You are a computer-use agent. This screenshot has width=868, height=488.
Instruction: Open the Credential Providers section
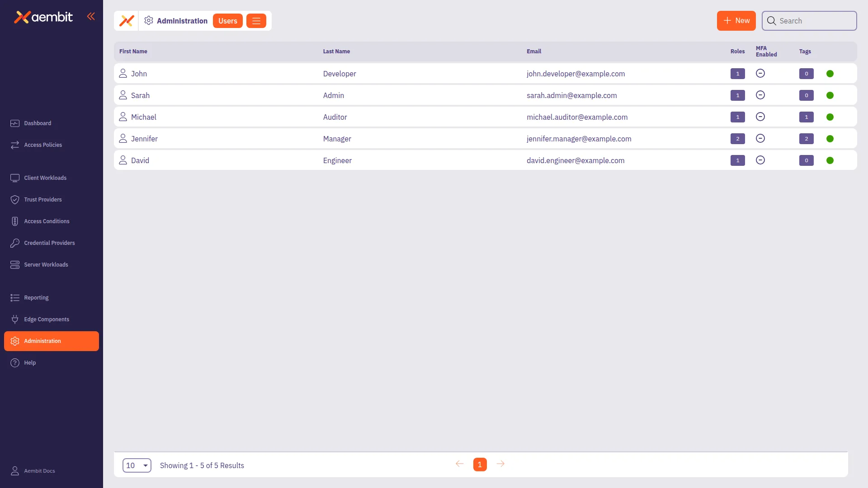click(49, 243)
